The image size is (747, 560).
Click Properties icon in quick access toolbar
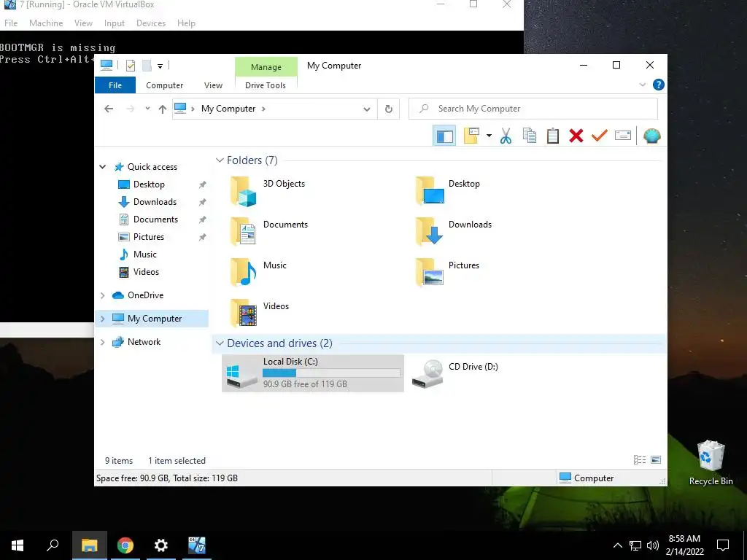130,66
